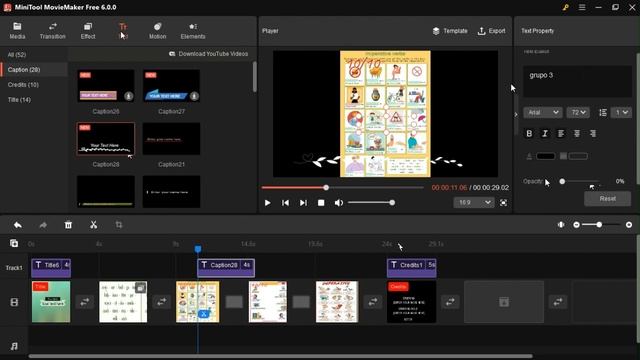The height and width of the screenshot is (360, 640).
Task: Jump to previous frame
Action: click(285, 203)
